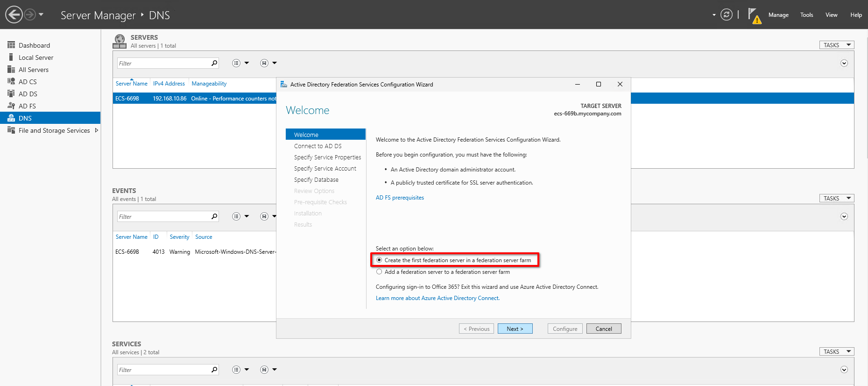Open the Events TASKS dropdown
Image resolution: width=868 pixels, height=386 pixels.
coord(836,198)
